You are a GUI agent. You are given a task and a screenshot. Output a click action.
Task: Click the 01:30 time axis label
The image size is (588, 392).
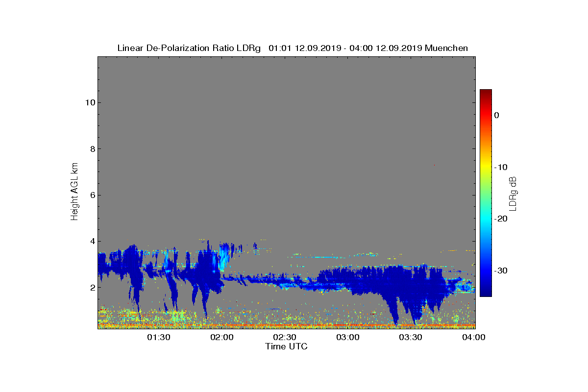click(159, 337)
